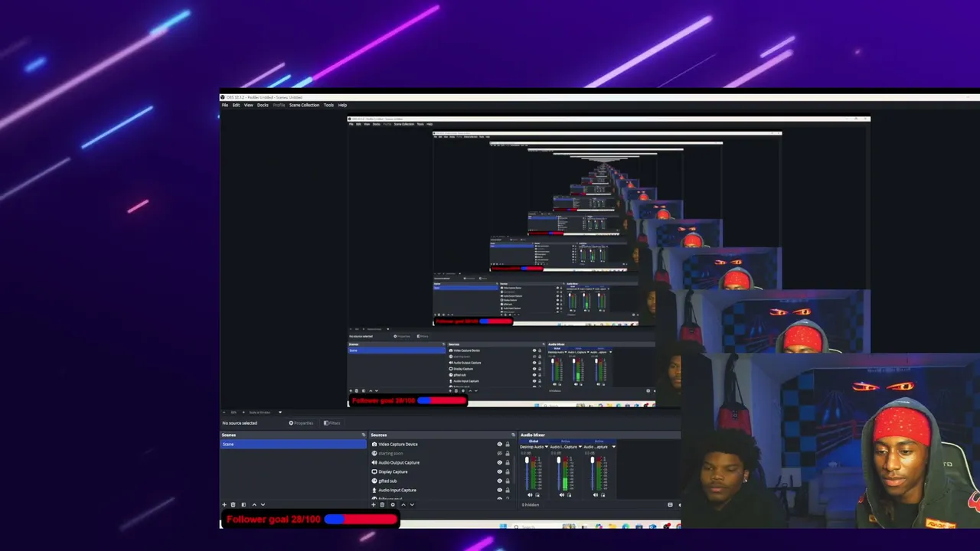
Task: Hide the gifted sub source
Action: click(x=500, y=481)
